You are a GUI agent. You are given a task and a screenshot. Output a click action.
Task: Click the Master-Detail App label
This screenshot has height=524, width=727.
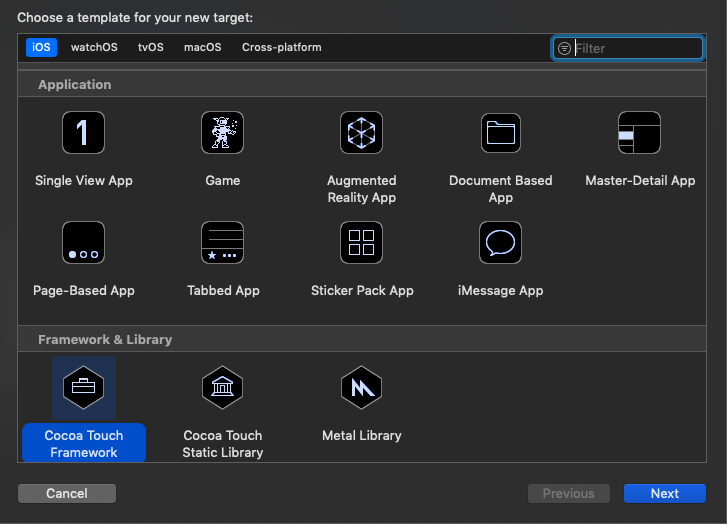(x=640, y=180)
